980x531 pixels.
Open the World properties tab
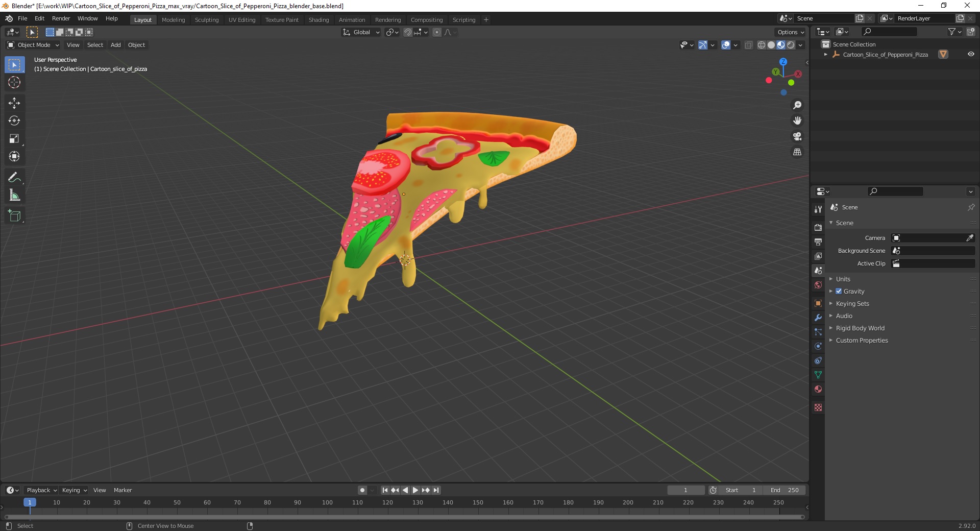[818, 285]
